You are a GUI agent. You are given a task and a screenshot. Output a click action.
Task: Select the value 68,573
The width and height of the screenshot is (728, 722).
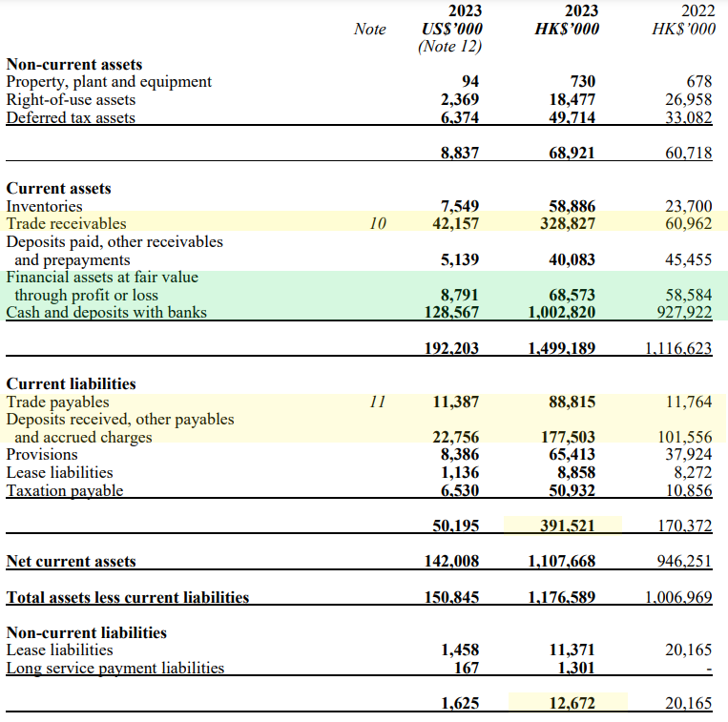572,295
